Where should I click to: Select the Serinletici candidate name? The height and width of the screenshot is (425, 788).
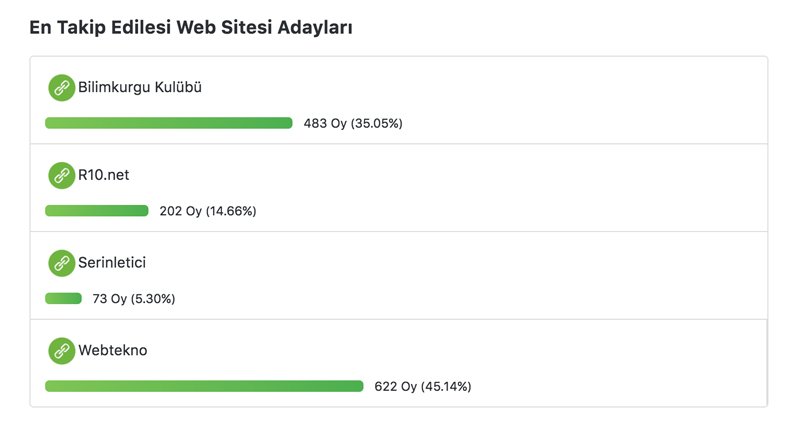point(112,262)
